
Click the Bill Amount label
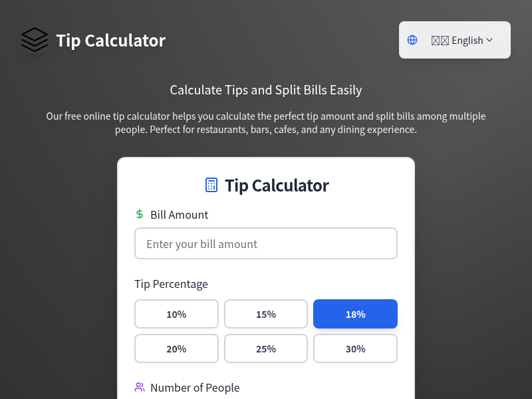pyautogui.click(x=179, y=215)
